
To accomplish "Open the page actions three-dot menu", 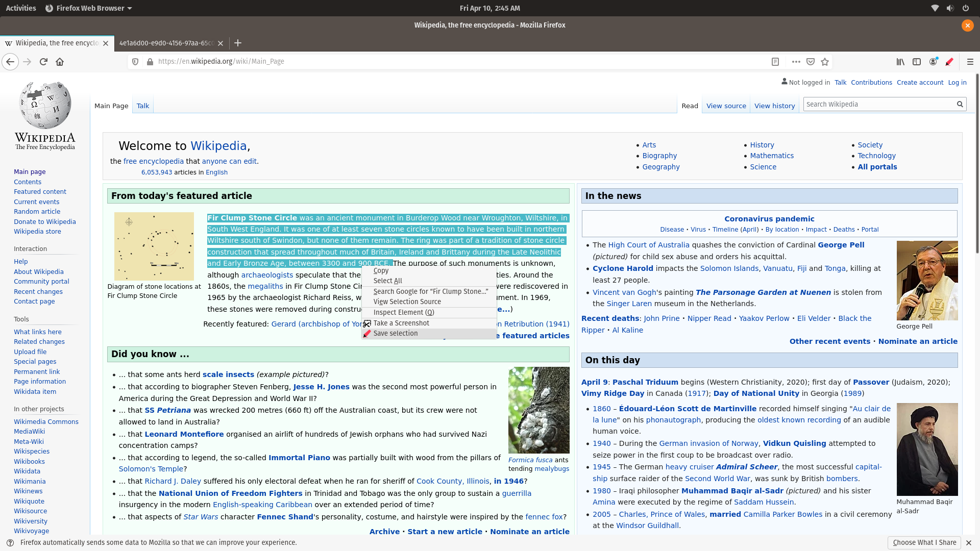I will [x=796, y=62].
